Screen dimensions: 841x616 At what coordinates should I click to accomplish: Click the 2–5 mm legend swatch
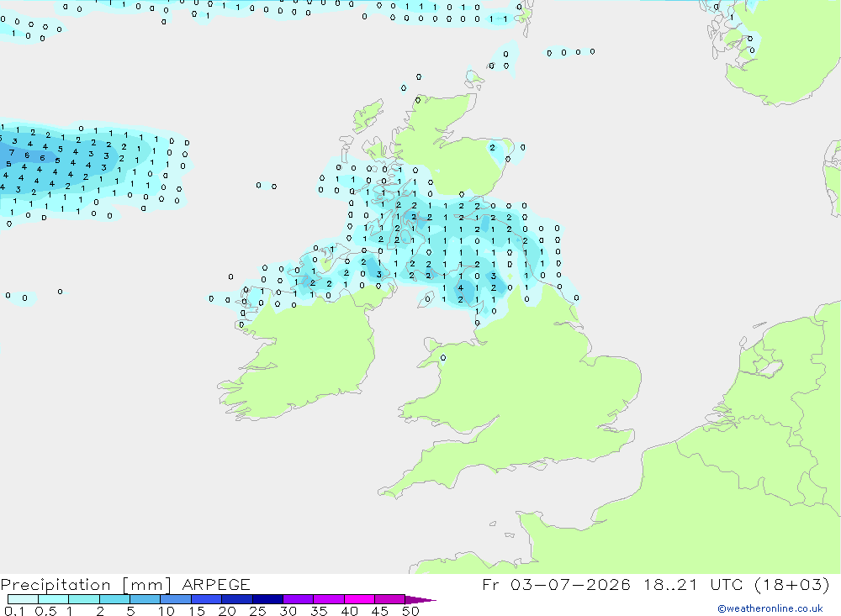point(114,599)
